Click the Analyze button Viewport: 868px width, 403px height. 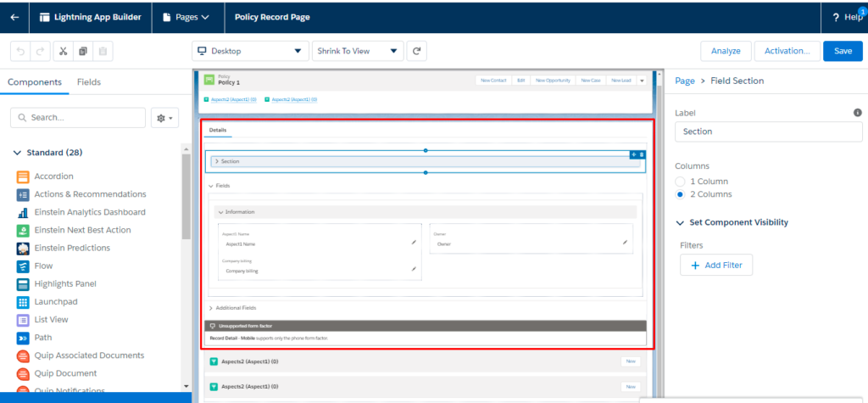coord(726,51)
